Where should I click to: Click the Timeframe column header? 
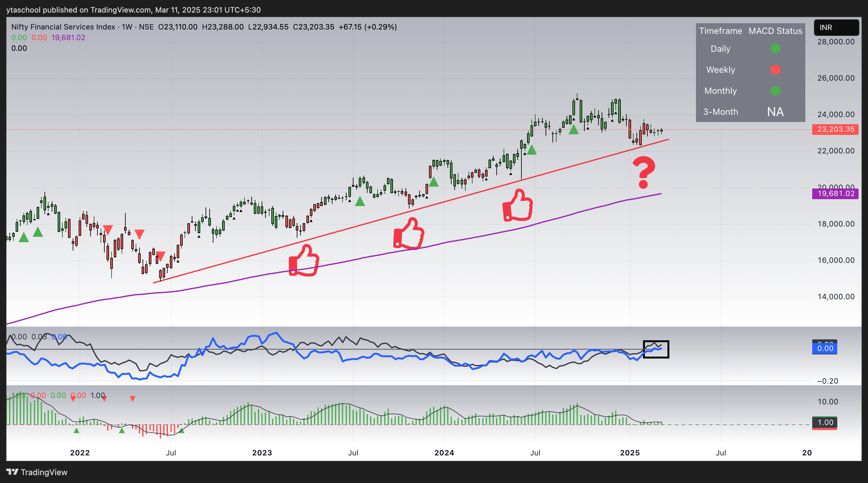click(x=720, y=31)
